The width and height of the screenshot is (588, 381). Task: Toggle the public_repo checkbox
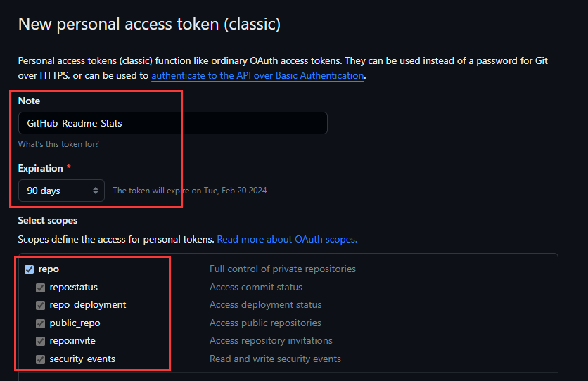pyautogui.click(x=41, y=323)
